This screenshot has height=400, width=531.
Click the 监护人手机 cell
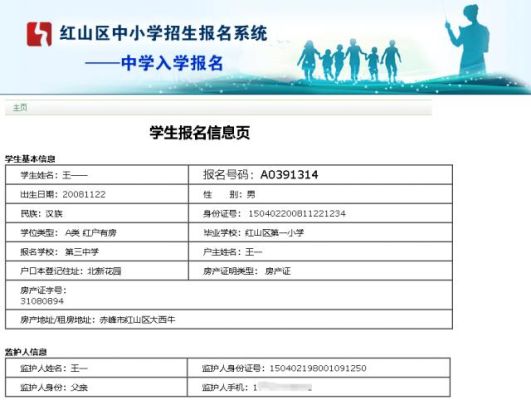pos(319,387)
